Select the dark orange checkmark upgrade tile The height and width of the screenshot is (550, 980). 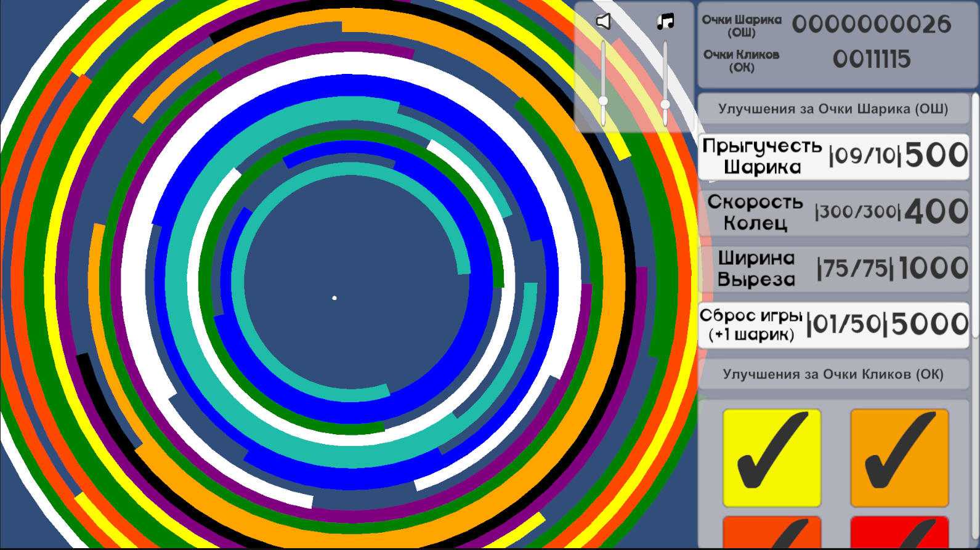coord(772,532)
